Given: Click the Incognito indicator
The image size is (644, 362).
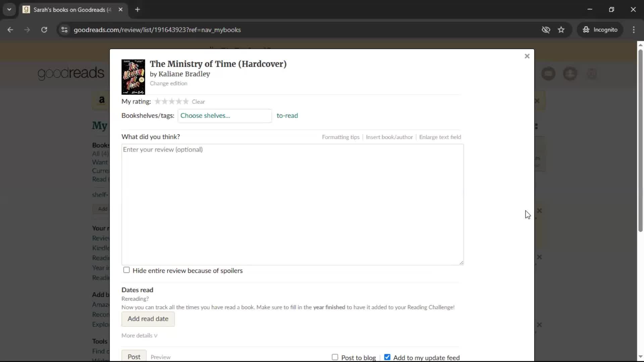Looking at the screenshot, I should pos(600,30).
